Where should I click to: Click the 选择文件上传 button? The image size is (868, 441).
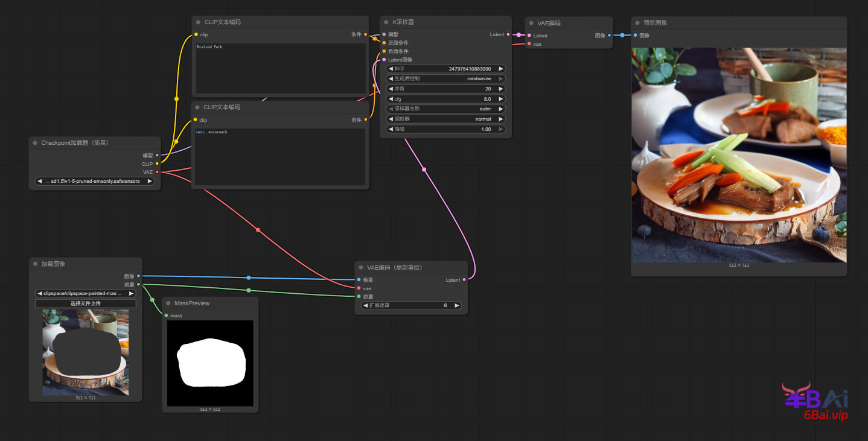click(x=85, y=303)
